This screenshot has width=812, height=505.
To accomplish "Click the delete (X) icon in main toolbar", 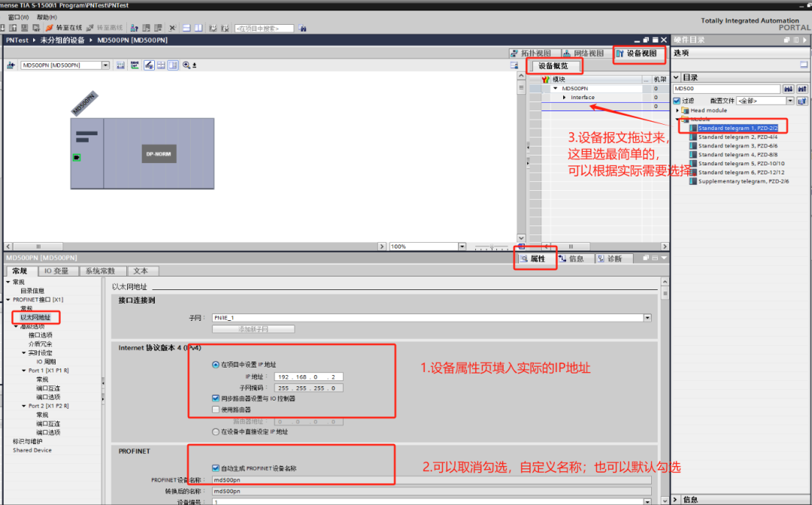I will click(x=172, y=28).
